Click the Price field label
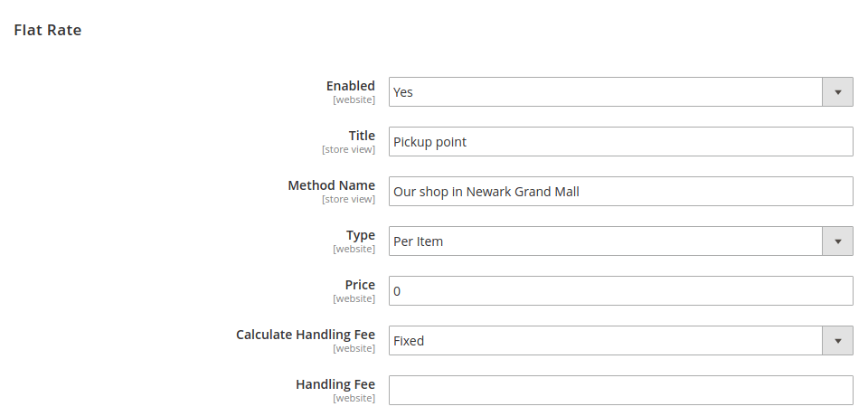Viewport: 868px width, 416px height. [x=360, y=285]
